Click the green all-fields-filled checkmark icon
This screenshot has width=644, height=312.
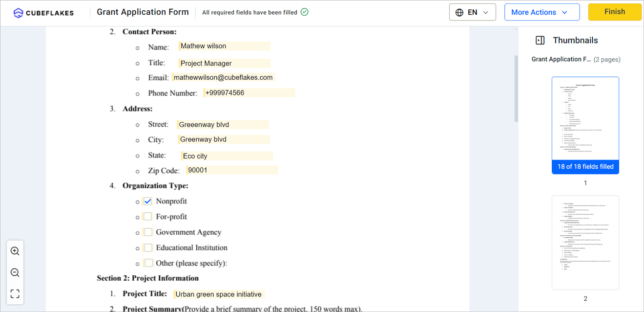(305, 12)
